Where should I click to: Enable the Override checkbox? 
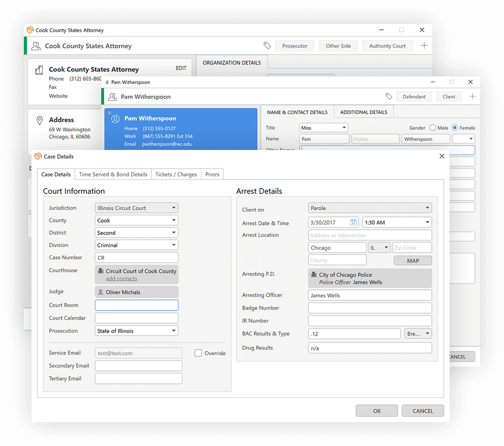(x=199, y=353)
